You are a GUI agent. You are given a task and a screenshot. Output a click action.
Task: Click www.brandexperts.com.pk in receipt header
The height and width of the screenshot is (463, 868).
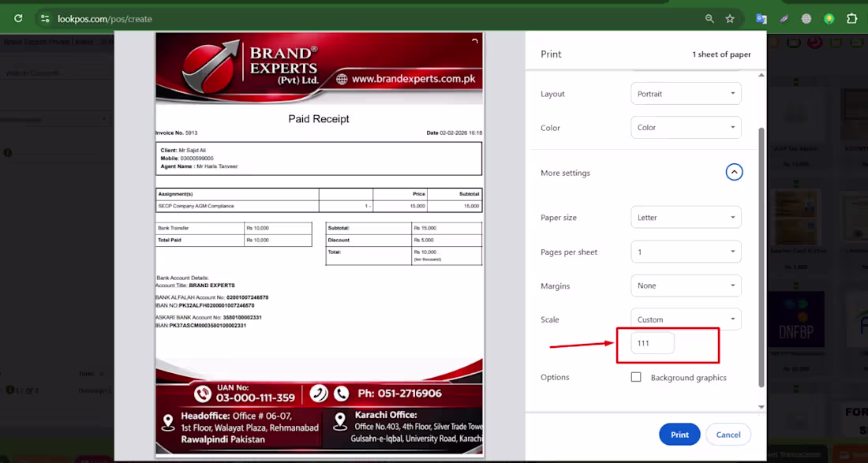click(x=413, y=79)
